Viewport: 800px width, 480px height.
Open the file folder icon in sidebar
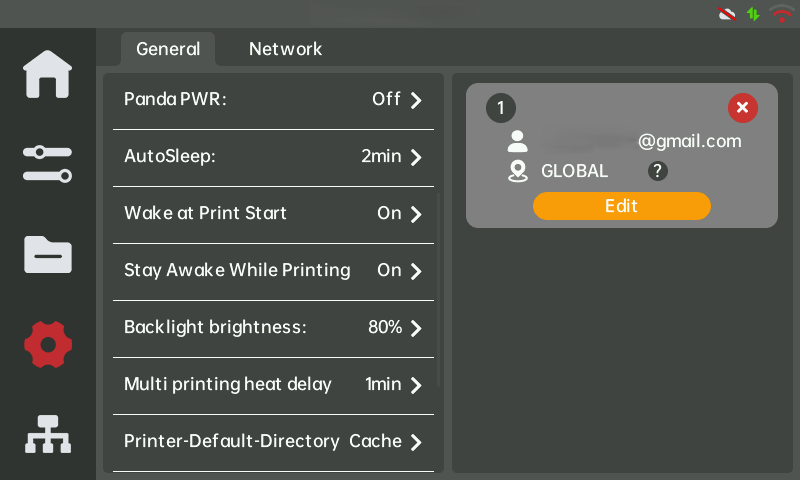coord(47,255)
